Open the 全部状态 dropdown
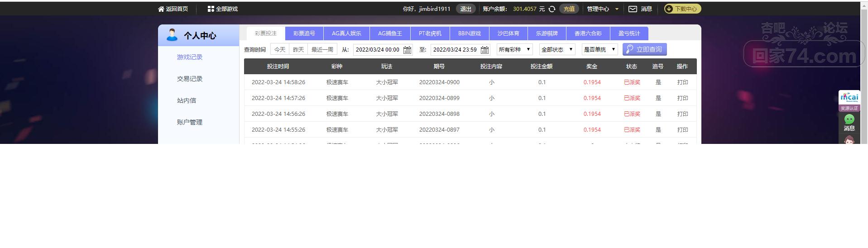Screen dimensions: 868x248 coord(557,49)
